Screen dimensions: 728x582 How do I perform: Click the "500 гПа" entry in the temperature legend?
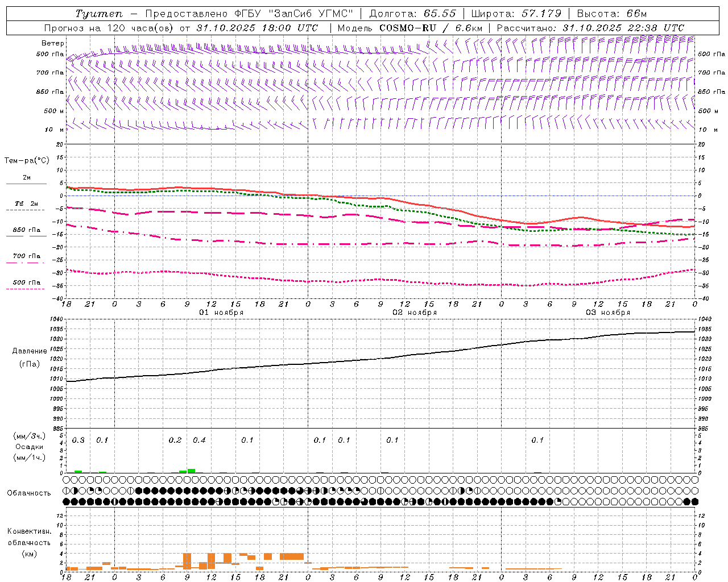[x=27, y=282]
